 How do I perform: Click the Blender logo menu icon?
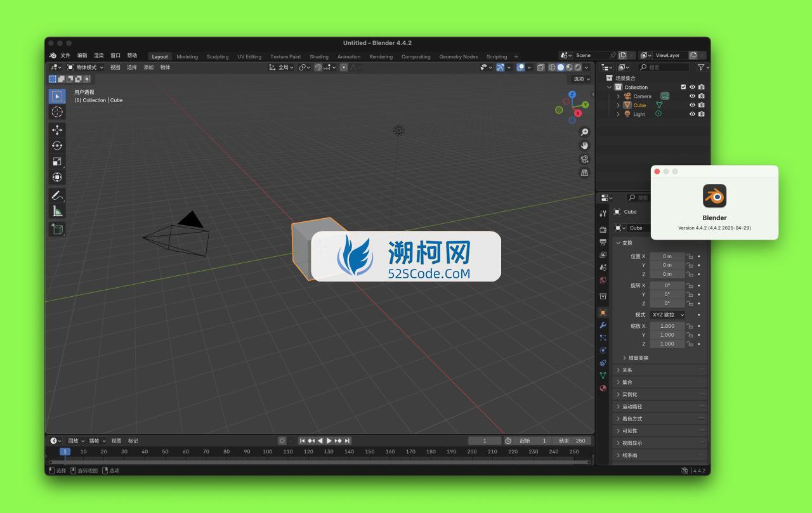(53, 56)
